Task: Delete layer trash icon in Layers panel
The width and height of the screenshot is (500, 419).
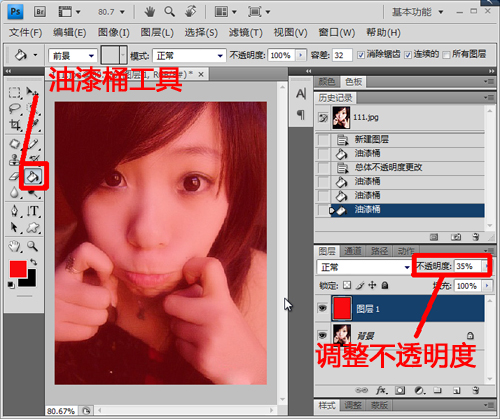Action: 476,390
